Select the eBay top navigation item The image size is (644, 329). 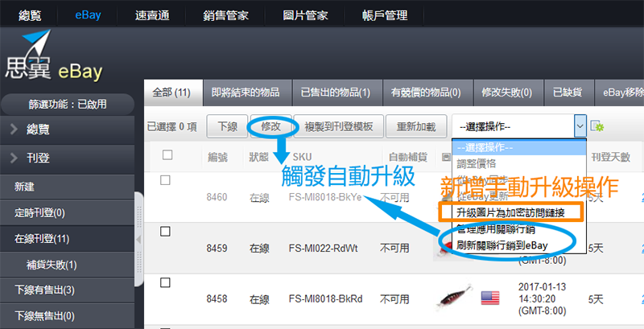[88, 15]
